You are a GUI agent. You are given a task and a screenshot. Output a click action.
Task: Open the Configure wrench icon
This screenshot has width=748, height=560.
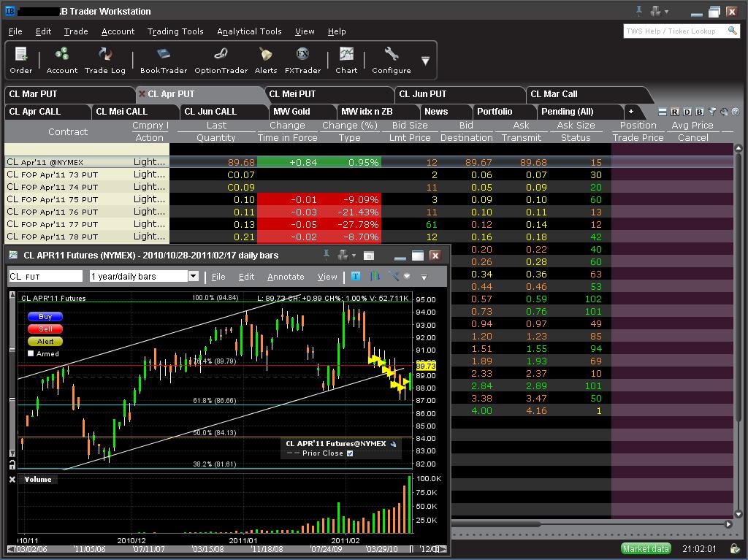click(392, 60)
